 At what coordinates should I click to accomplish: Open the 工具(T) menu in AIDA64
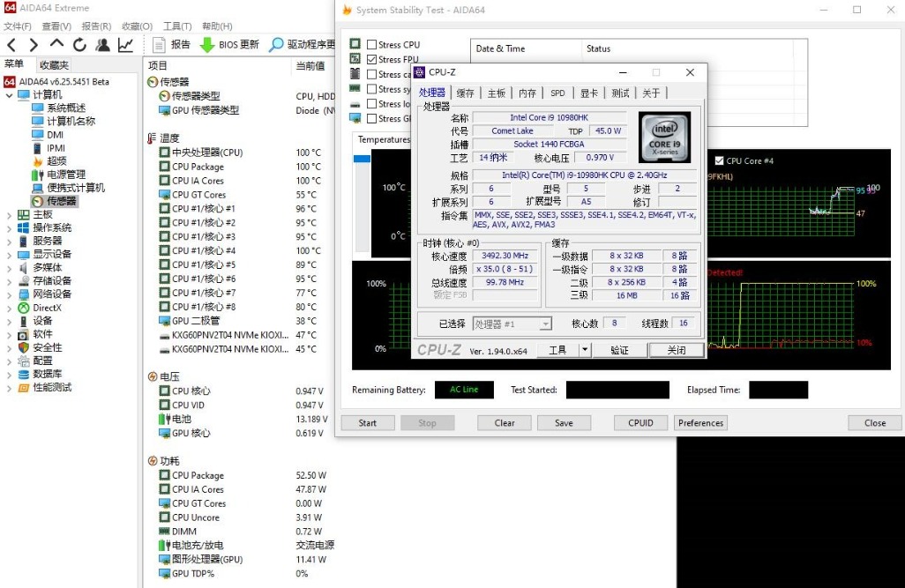(177, 26)
